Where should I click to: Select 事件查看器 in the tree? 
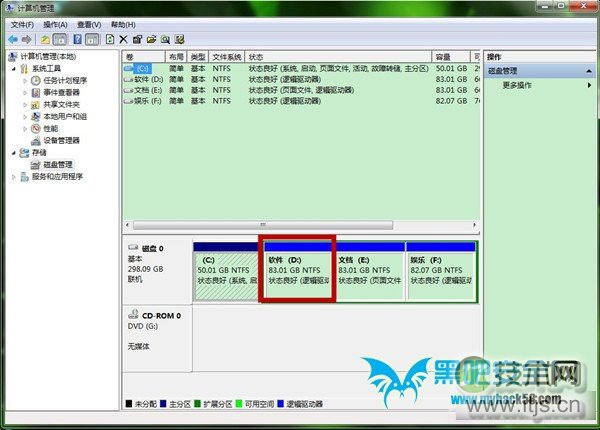click(x=61, y=92)
